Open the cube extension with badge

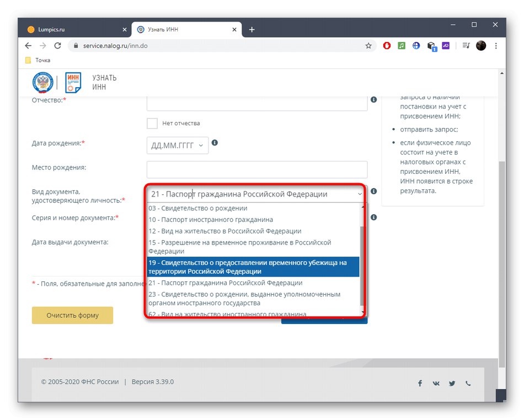(x=431, y=46)
